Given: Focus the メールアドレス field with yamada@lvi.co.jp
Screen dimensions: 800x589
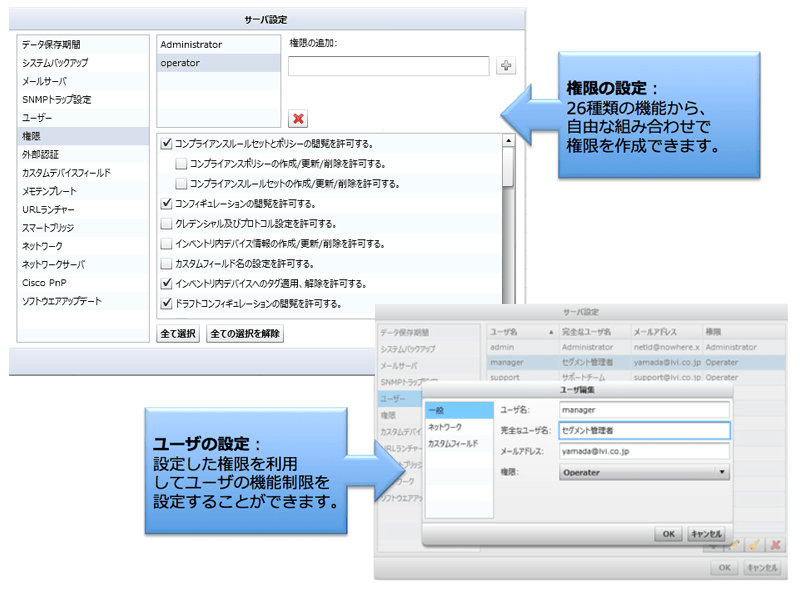Looking at the screenshot, I should click(644, 451).
